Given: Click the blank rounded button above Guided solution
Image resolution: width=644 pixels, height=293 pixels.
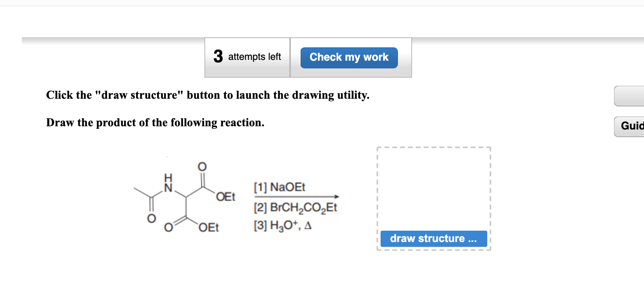Looking at the screenshot, I should 632,96.
